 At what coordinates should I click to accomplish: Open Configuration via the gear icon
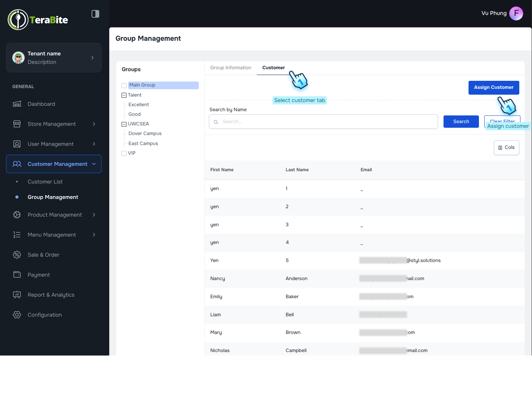tap(17, 315)
